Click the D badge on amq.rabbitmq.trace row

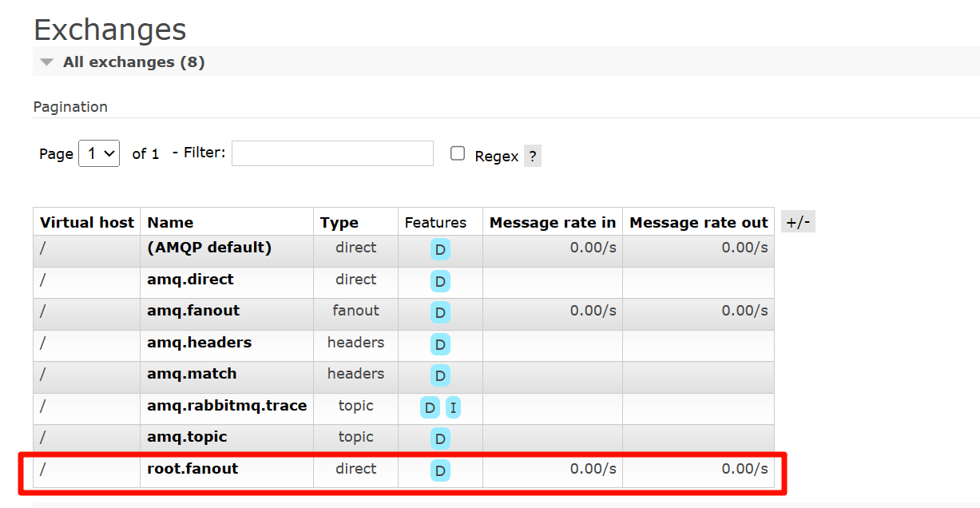pos(430,407)
